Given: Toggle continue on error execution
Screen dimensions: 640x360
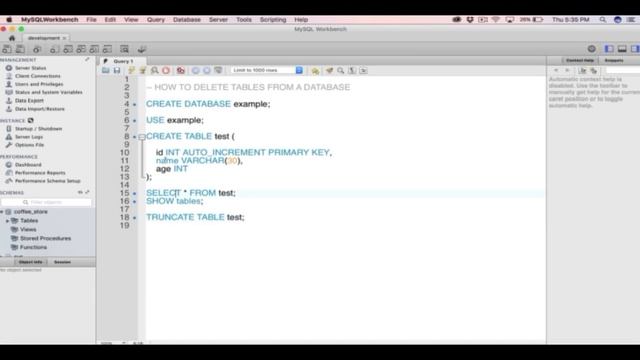Looking at the screenshot, I should click(x=180, y=71).
